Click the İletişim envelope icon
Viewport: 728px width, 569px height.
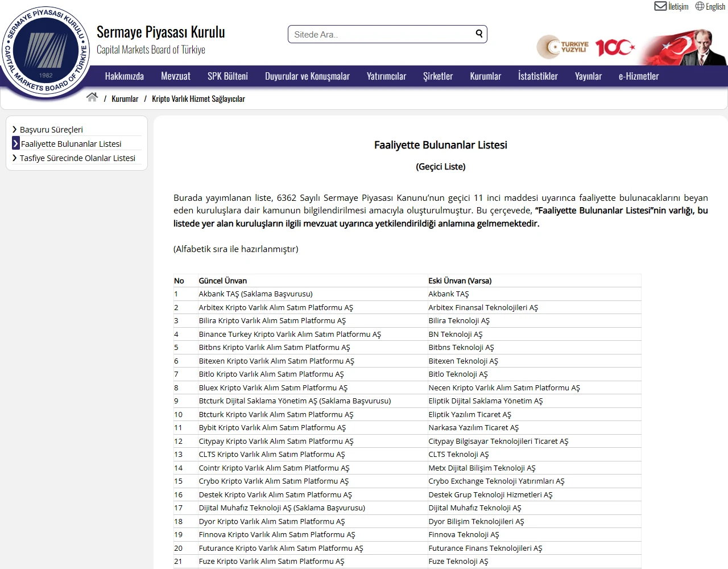(660, 6)
